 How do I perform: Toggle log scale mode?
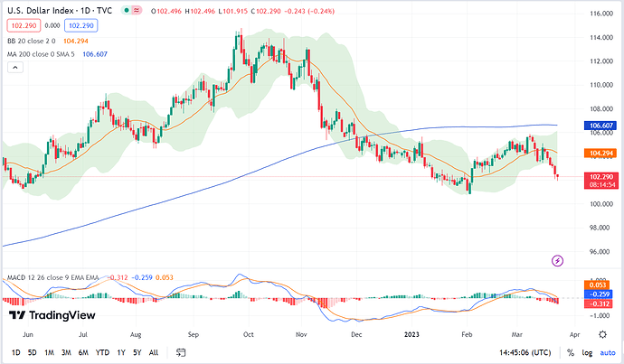587,352
